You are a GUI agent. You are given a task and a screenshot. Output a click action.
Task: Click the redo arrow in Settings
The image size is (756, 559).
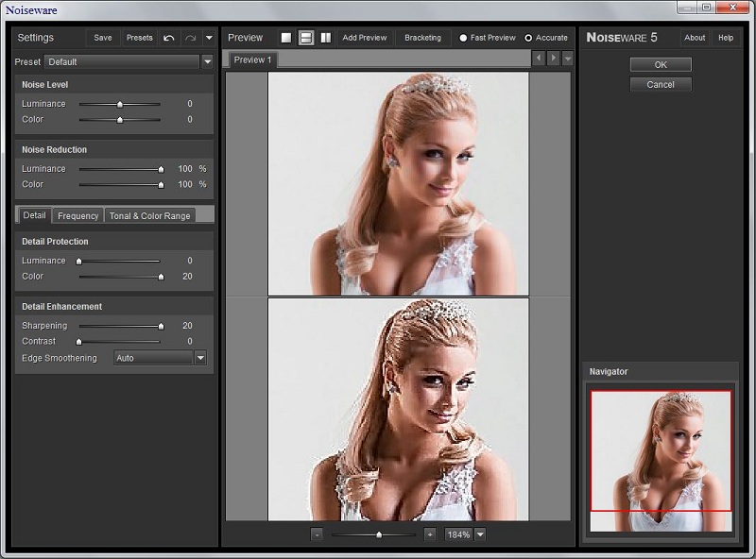pyautogui.click(x=190, y=38)
